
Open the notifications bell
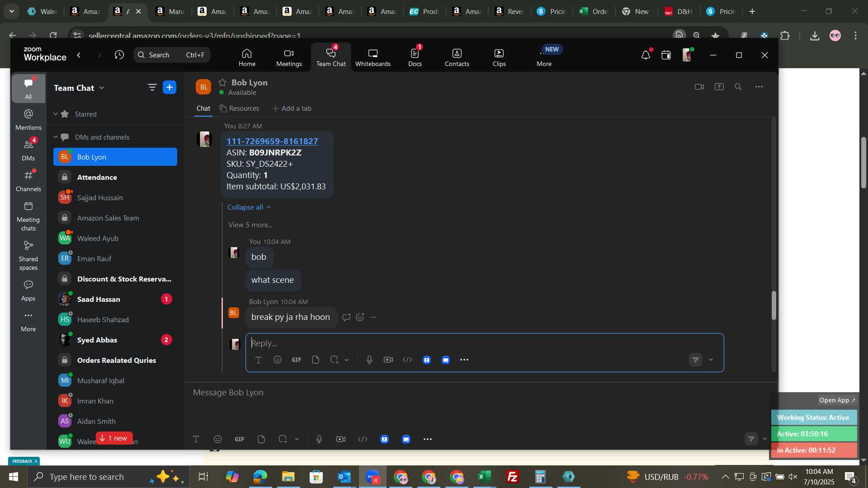[x=646, y=55]
